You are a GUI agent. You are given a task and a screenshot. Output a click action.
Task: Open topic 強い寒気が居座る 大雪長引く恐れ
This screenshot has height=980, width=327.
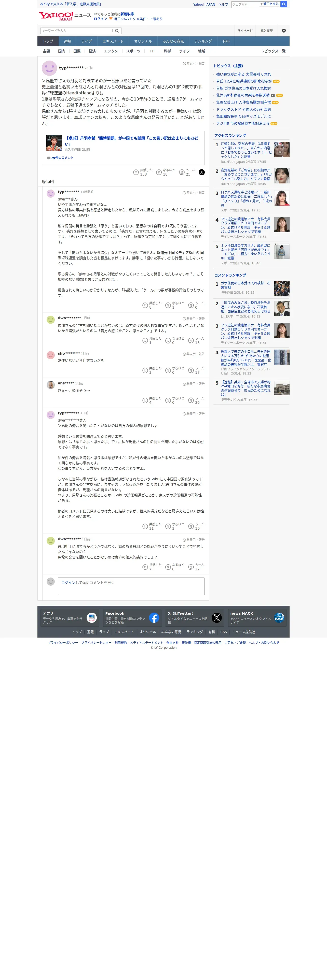(x=243, y=75)
